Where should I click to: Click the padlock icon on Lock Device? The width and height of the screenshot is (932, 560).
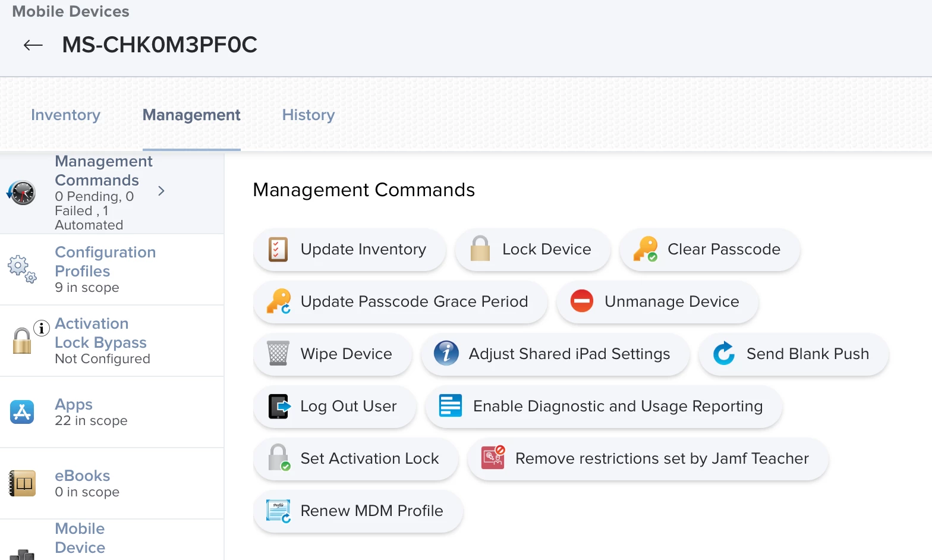[x=480, y=249]
